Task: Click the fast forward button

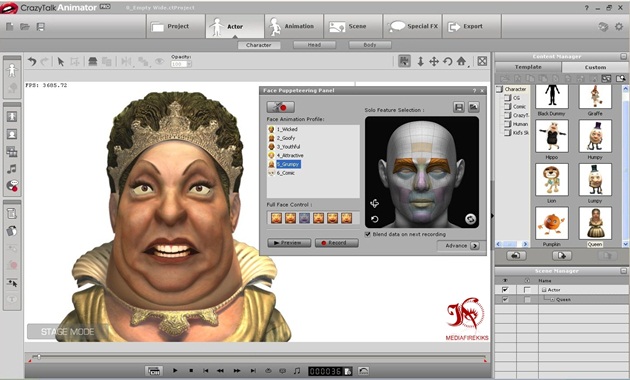Action: (x=237, y=370)
